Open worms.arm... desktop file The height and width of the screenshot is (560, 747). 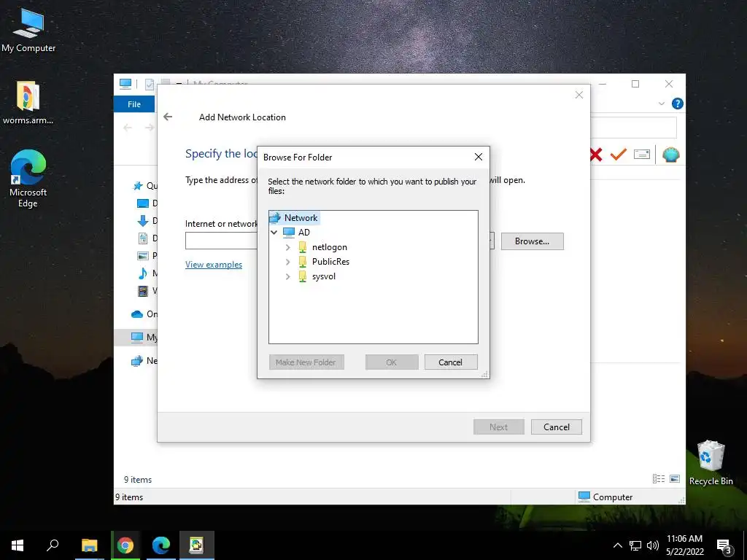[28, 103]
